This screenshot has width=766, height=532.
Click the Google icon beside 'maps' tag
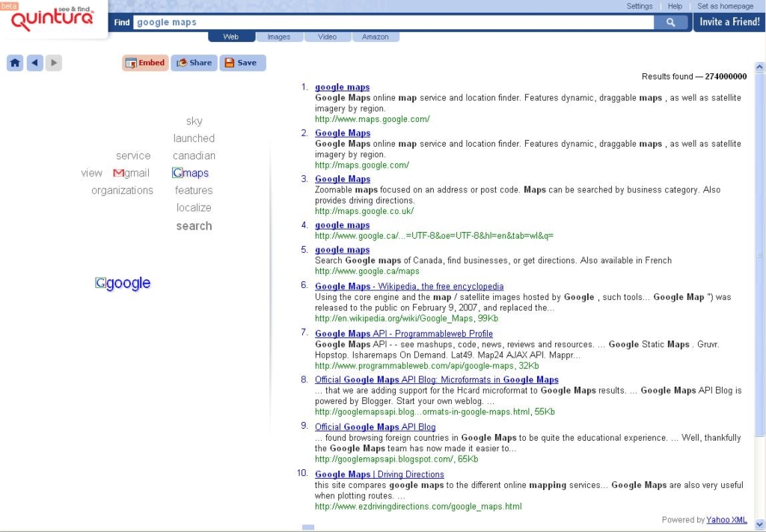click(x=177, y=173)
